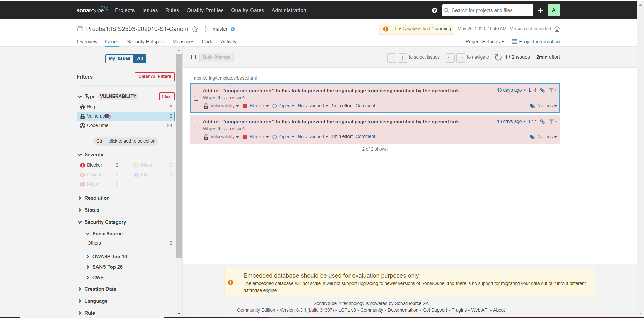Switch to My Issues toggle
Screen dimensions: 644x318
(x=119, y=59)
